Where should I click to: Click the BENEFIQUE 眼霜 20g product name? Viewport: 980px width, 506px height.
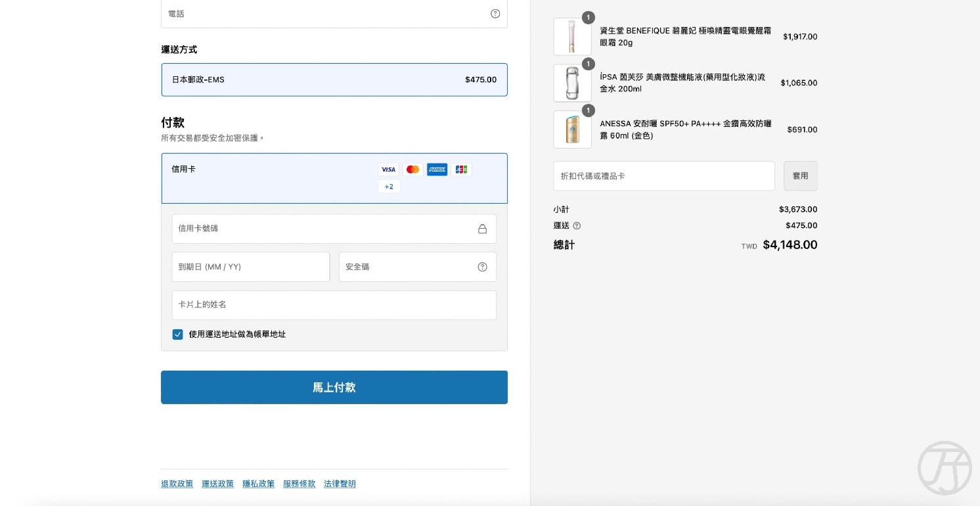tap(686, 37)
